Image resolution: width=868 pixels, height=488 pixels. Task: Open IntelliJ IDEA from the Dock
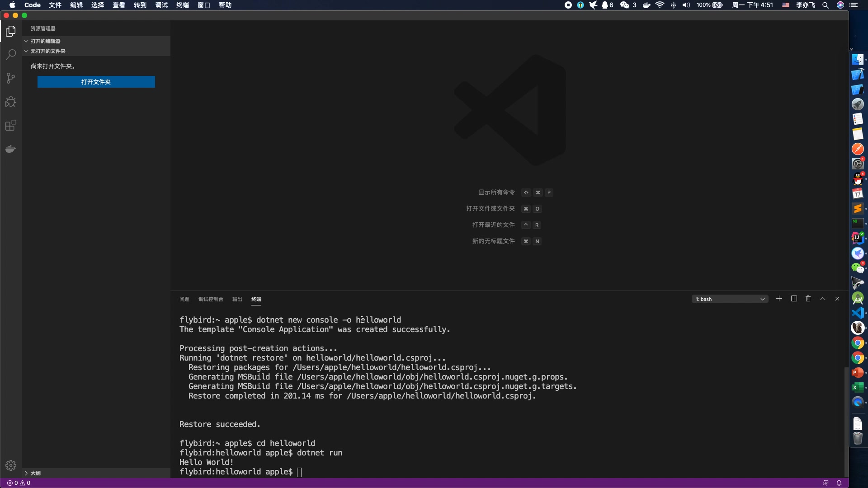coord(858,238)
